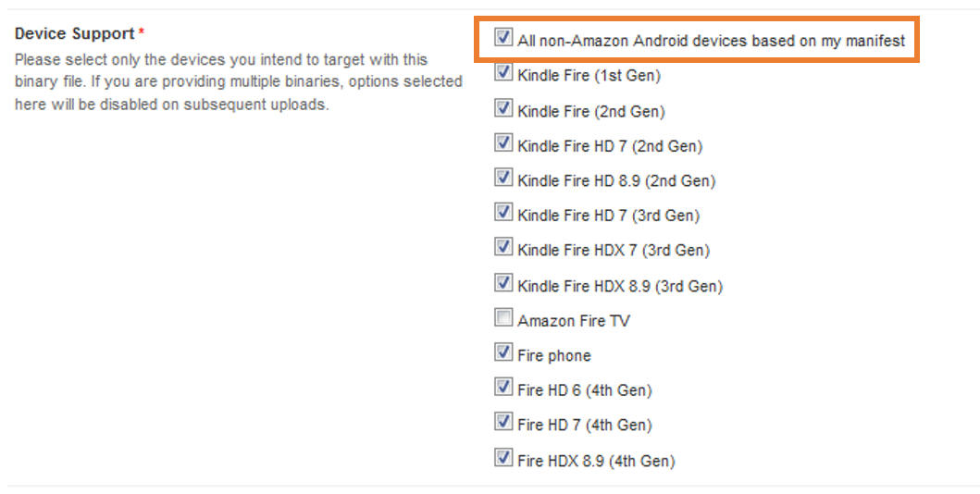Toggle the Kindle Fire HD 7 (2nd Gen) checkbox
This screenshot has height=494, width=980.
[503, 143]
